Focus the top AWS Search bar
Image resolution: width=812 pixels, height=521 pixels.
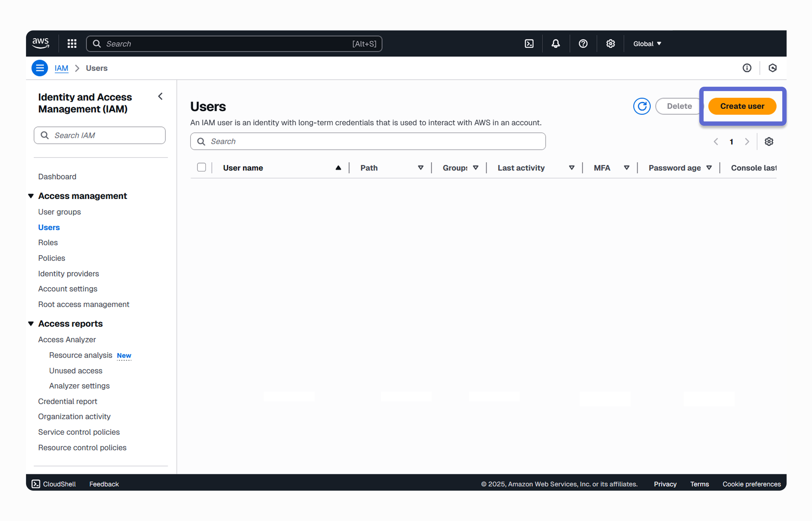click(234, 44)
